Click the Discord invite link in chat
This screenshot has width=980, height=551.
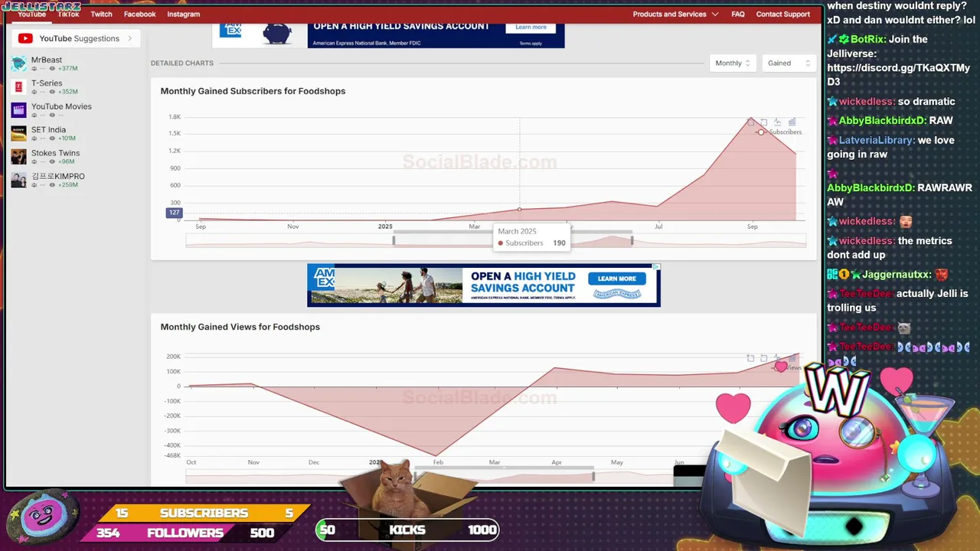pyautogui.click(x=898, y=75)
